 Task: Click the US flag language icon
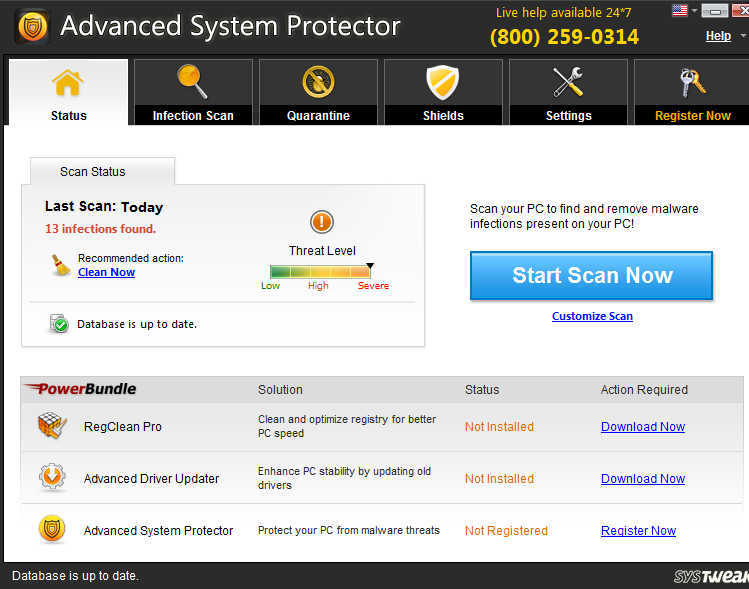click(x=679, y=10)
